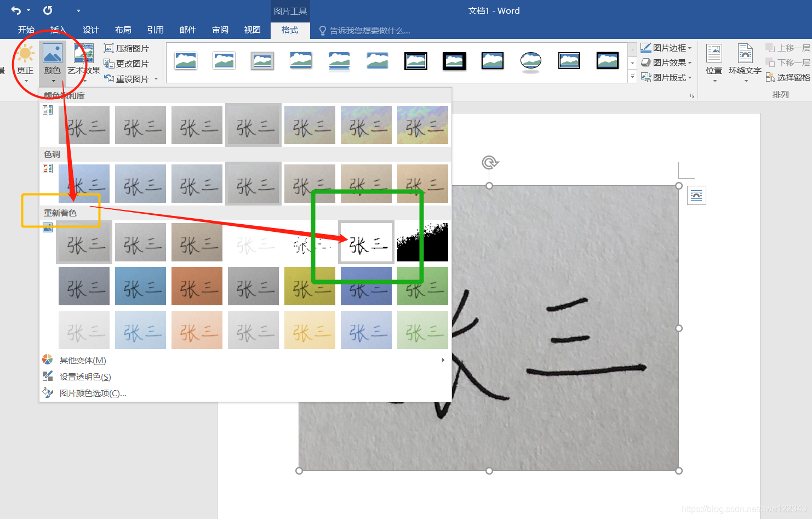Expand the full picture styles gallery
The height and width of the screenshot is (519, 812).
[x=633, y=77]
